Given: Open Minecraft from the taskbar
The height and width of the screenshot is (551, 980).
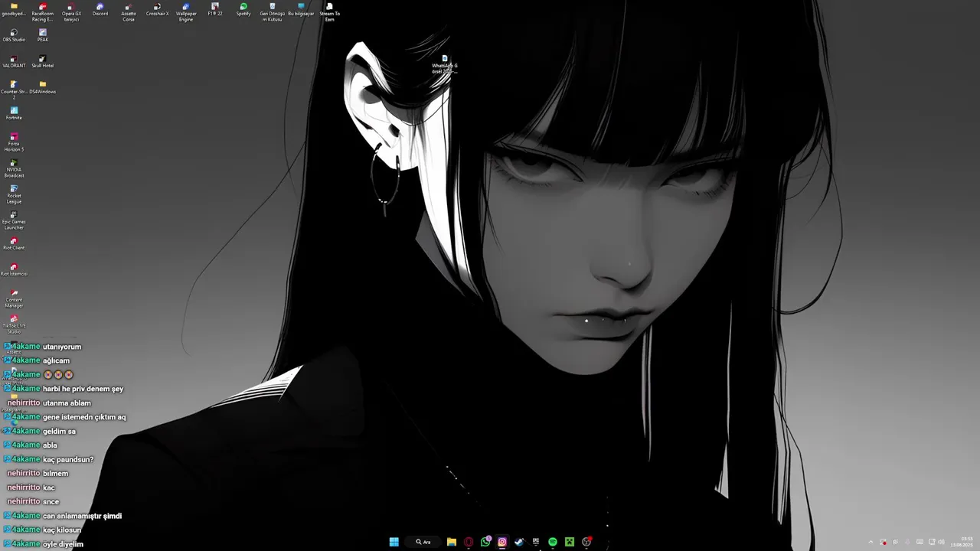Looking at the screenshot, I should (570, 542).
